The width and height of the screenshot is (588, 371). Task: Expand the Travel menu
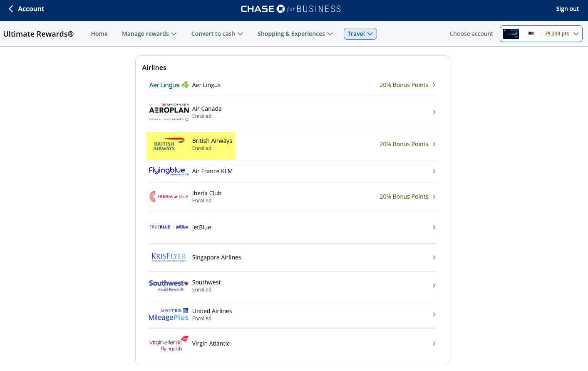[360, 34]
